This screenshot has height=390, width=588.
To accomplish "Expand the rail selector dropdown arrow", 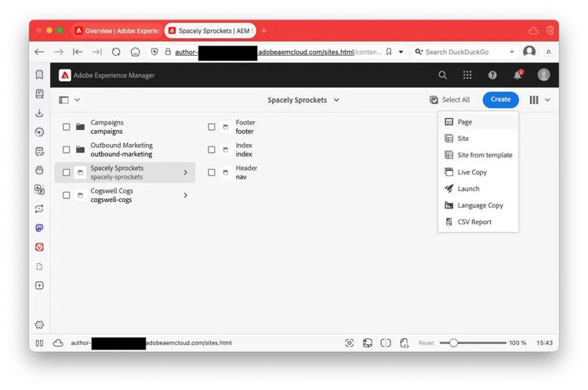I will [x=78, y=100].
